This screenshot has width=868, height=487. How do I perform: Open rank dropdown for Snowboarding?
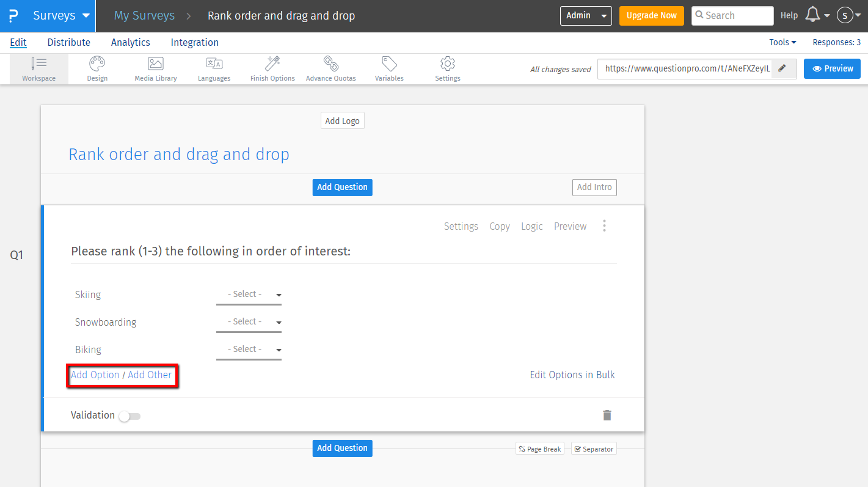(249, 322)
